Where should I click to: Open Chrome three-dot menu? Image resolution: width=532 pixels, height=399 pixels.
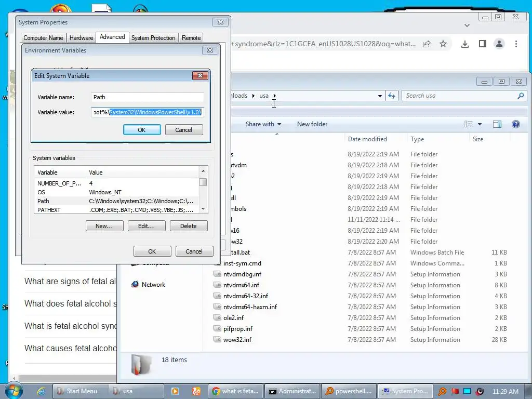516,44
